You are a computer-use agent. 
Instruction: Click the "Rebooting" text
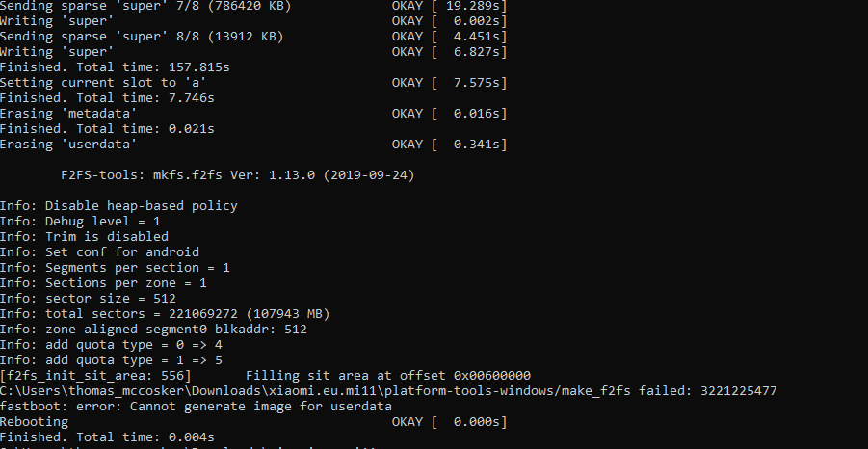[35, 422]
